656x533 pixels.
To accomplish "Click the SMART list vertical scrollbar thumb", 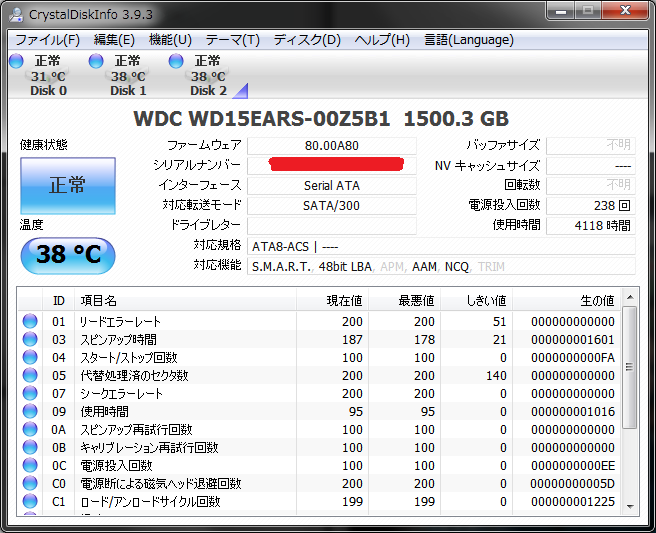I will pos(630,367).
